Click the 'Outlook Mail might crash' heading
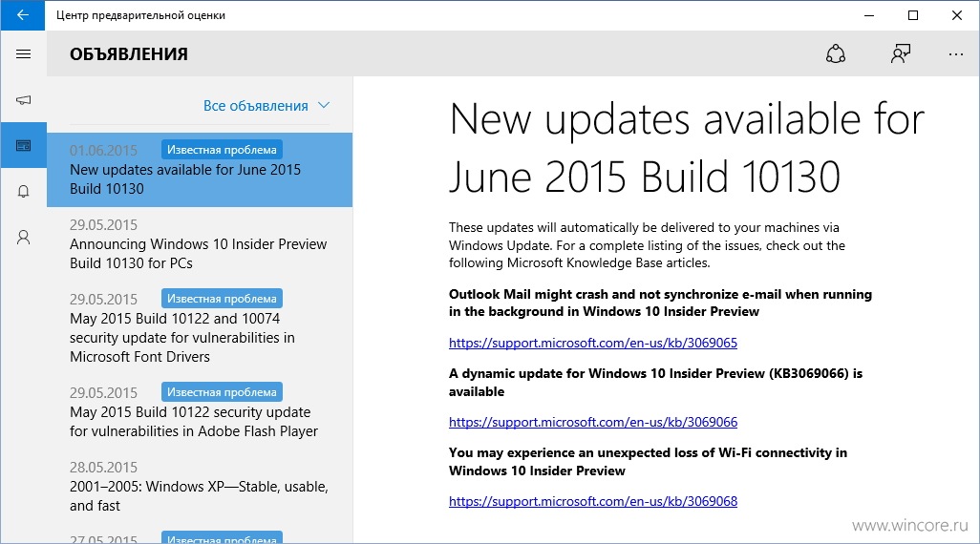980x544 pixels. click(660, 303)
